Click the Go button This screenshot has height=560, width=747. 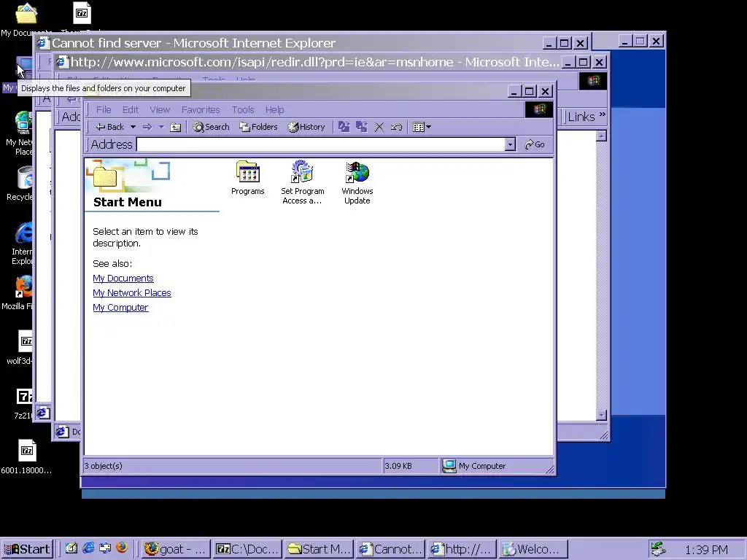(x=535, y=144)
